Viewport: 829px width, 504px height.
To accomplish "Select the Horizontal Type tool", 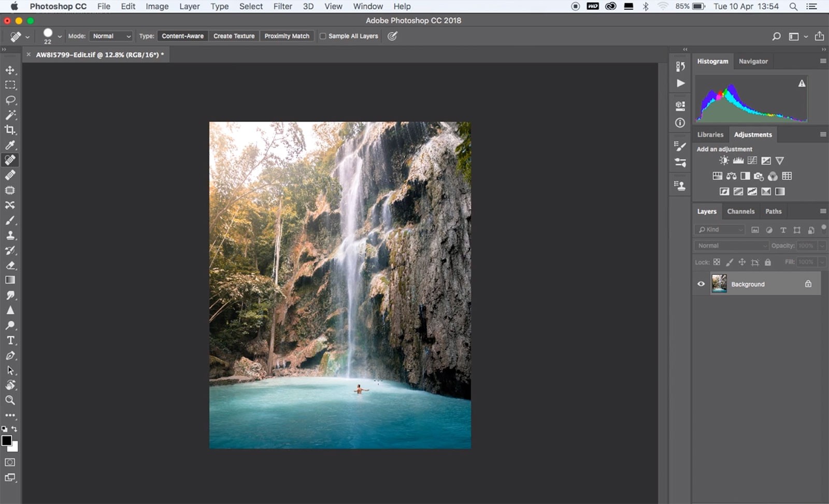I will (x=10, y=340).
